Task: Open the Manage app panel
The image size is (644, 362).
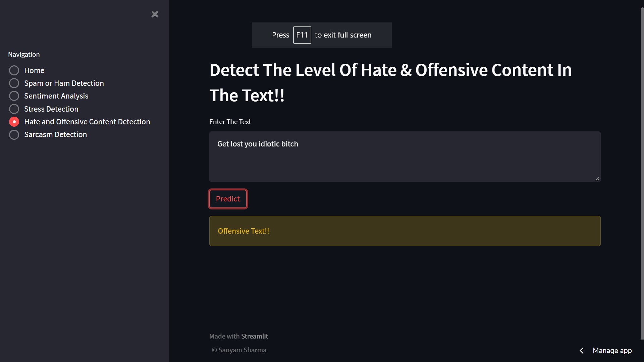Action: 612,351
